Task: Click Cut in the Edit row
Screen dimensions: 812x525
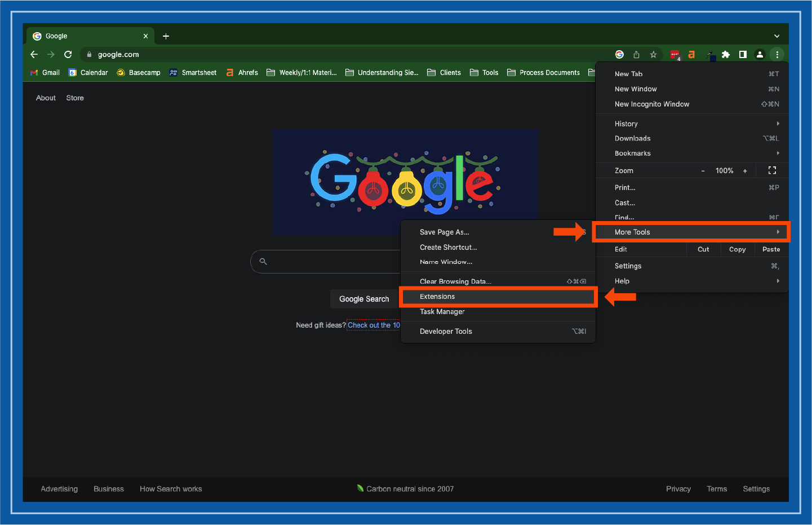Action: tap(703, 249)
